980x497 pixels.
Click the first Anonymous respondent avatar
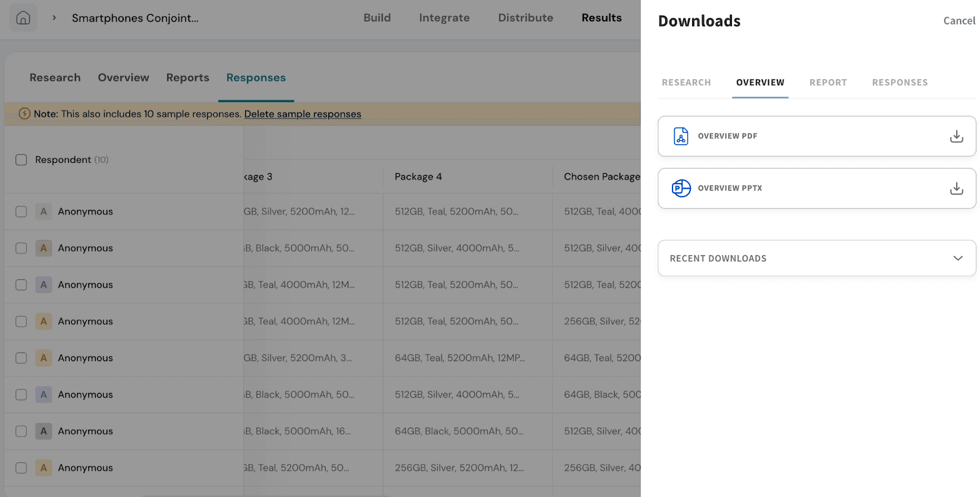(43, 212)
